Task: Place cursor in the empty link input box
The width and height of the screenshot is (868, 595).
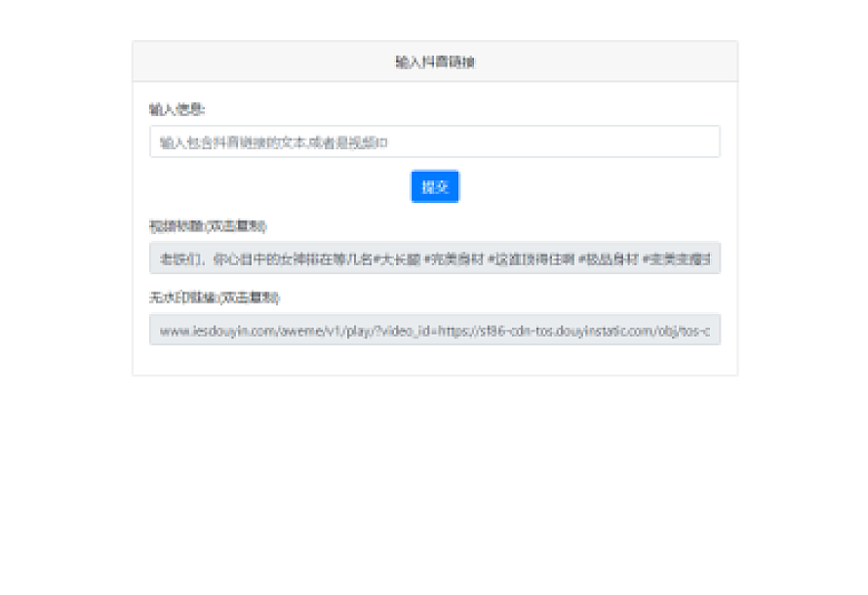Action: pos(434,141)
